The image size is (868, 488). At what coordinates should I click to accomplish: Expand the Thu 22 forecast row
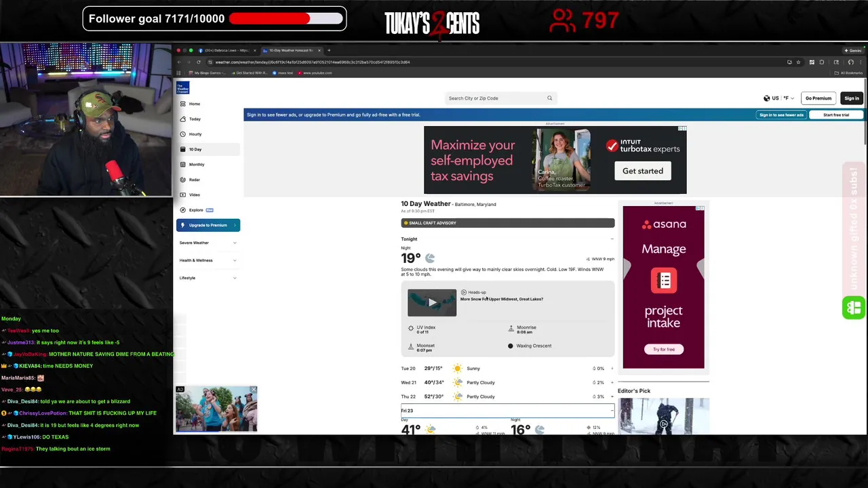(x=508, y=396)
